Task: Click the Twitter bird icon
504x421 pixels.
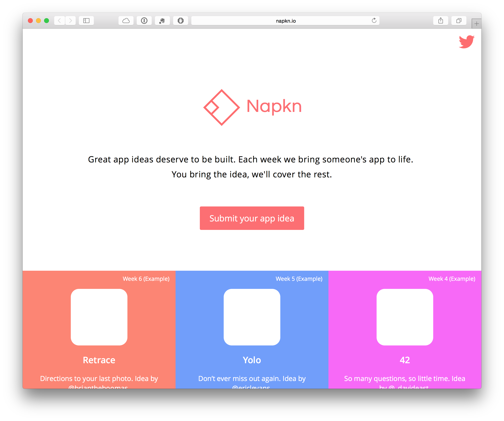Action: (x=466, y=42)
